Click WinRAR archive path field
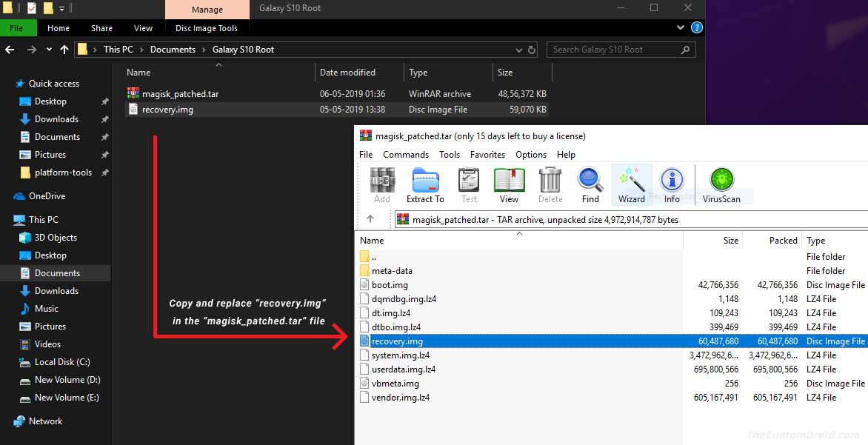 pyautogui.click(x=631, y=219)
